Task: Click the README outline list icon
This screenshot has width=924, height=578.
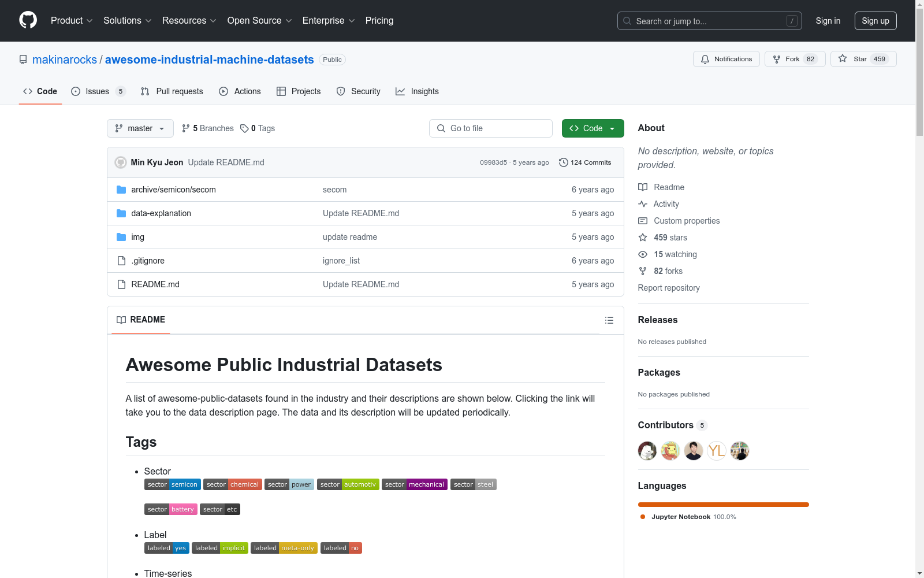Action: coord(609,320)
